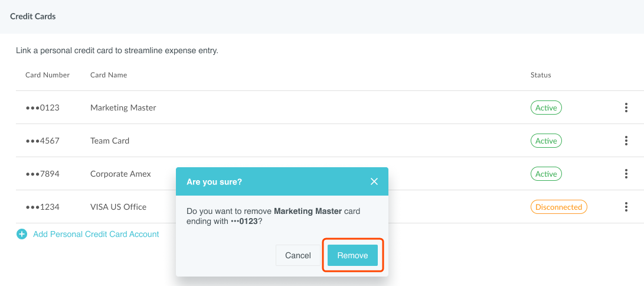Click the plus icon to add a card
The image size is (644, 286).
(22, 235)
